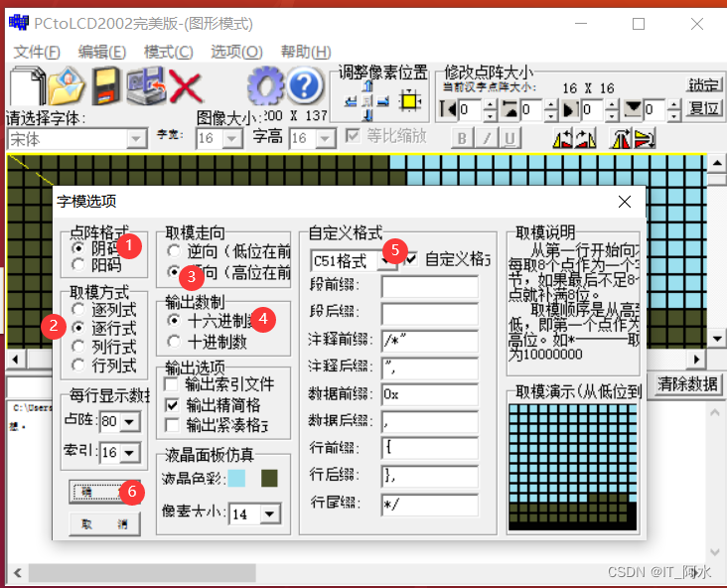Toggle underline U formatting button
Screen dimensions: 727x588
coord(509,139)
